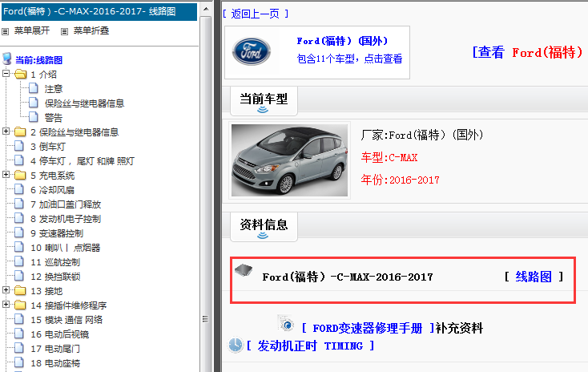
Task: Click the page icon for 6 冷却风扇
Action: point(19,189)
